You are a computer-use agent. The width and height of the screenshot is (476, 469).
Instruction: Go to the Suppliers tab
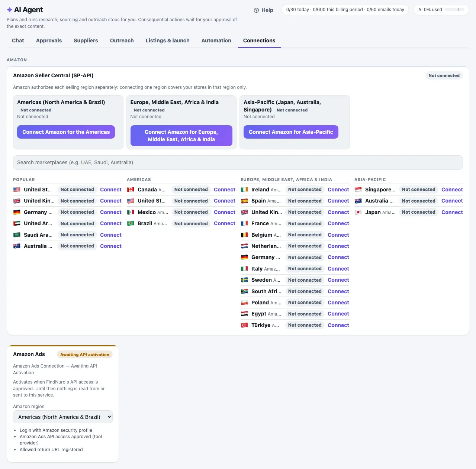click(86, 41)
